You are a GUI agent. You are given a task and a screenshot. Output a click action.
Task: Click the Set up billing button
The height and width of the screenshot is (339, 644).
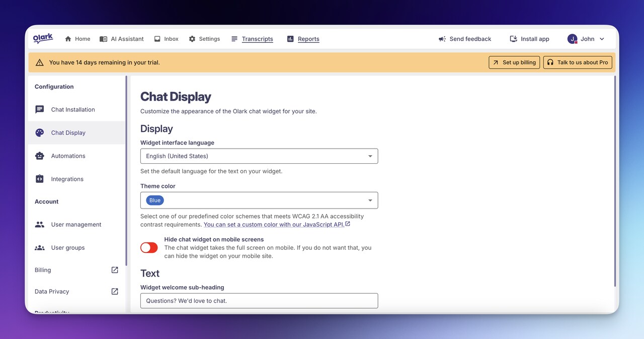click(514, 62)
